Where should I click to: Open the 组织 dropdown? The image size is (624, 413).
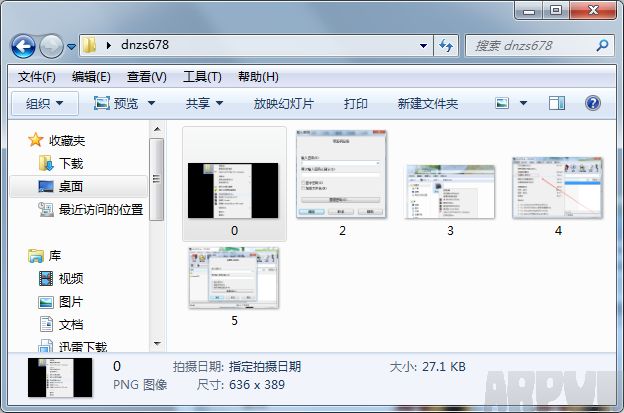pos(45,103)
